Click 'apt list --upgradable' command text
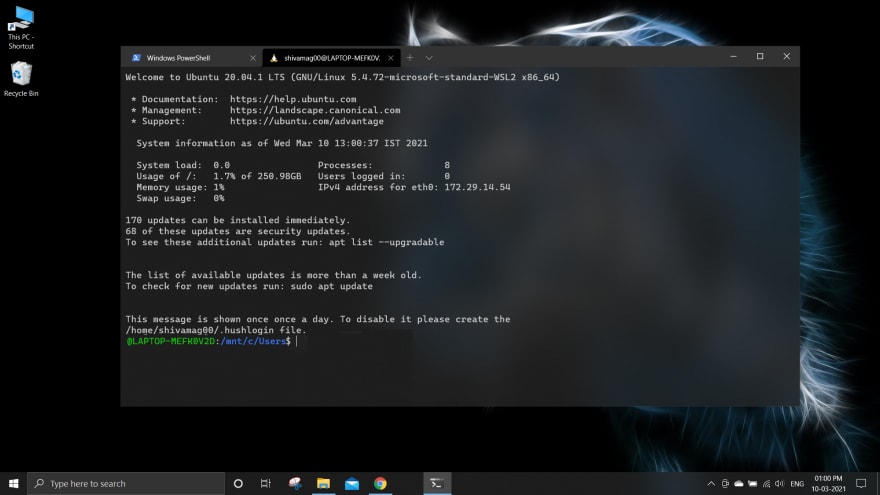 click(x=386, y=242)
